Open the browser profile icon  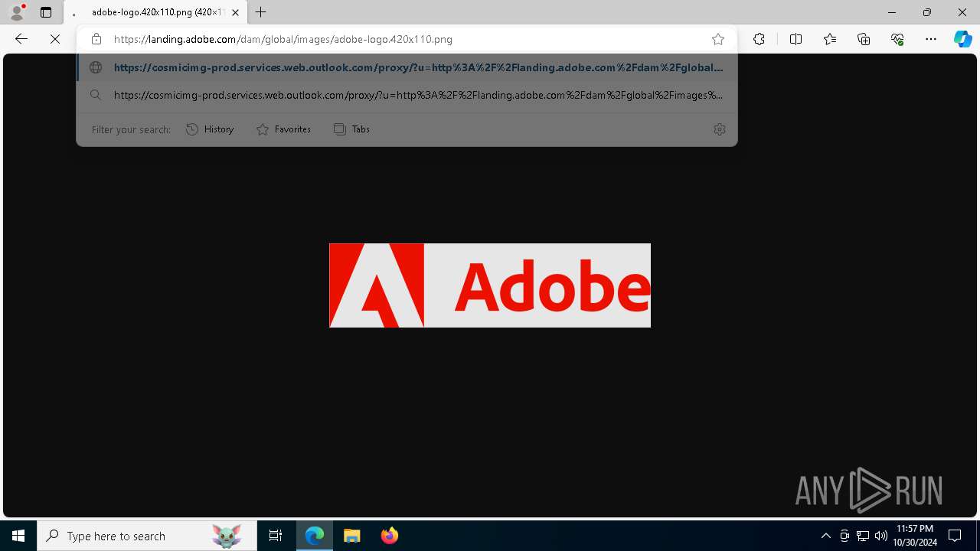[17, 12]
